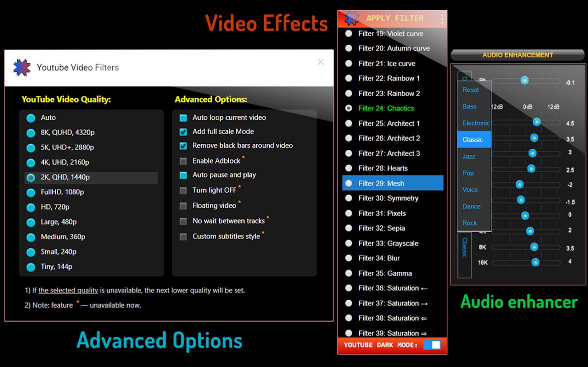The width and height of the screenshot is (588, 367).
Task: Adjust the equalizer slider valued 2.5
Action: [x=531, y=169]
